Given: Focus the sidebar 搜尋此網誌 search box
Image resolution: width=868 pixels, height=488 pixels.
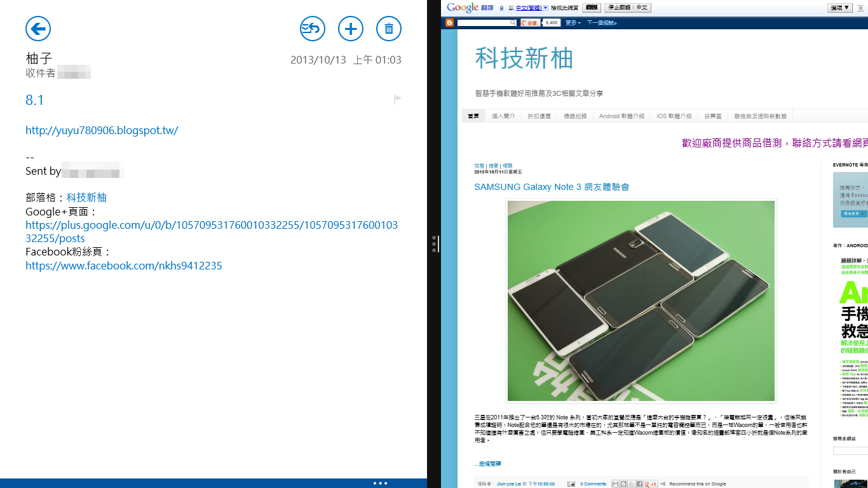Looking at the screenshot, I should 850,451.
